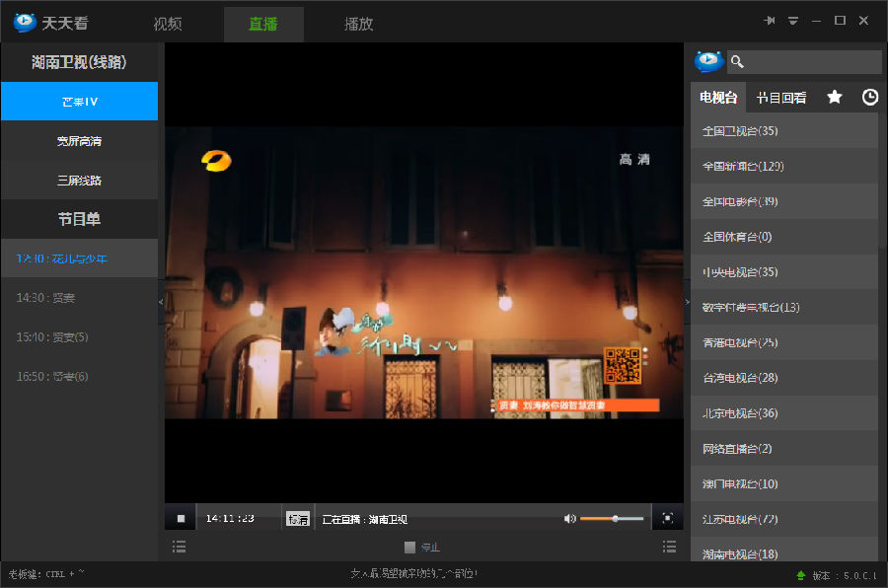Toggle the right channel list icon
Screen dimensions: 888x588
(669, 547)
